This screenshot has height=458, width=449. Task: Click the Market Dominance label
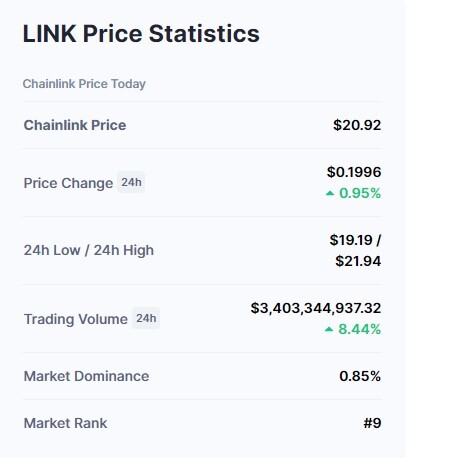86,376
